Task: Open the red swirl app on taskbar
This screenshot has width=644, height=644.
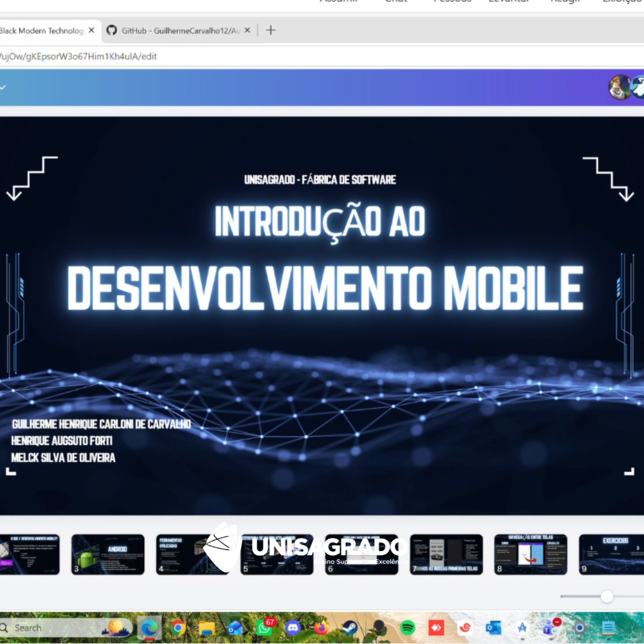Action: 465,628
